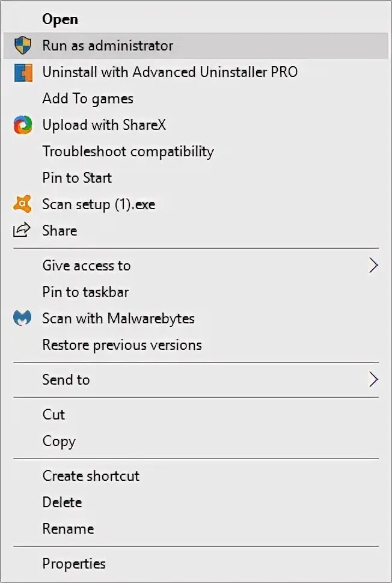Click the orange Avast scan icon
This screenshot has width=392, height=583.
point(22,204)
